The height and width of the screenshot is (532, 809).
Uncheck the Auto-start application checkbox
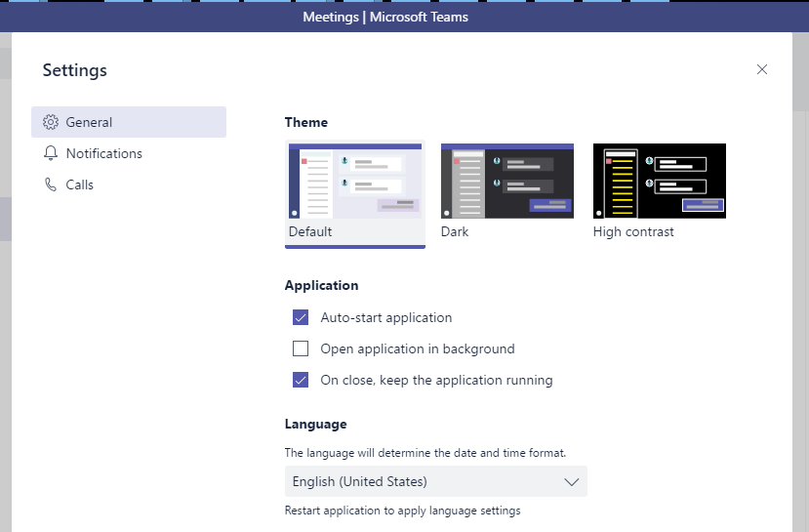[301, 317]
